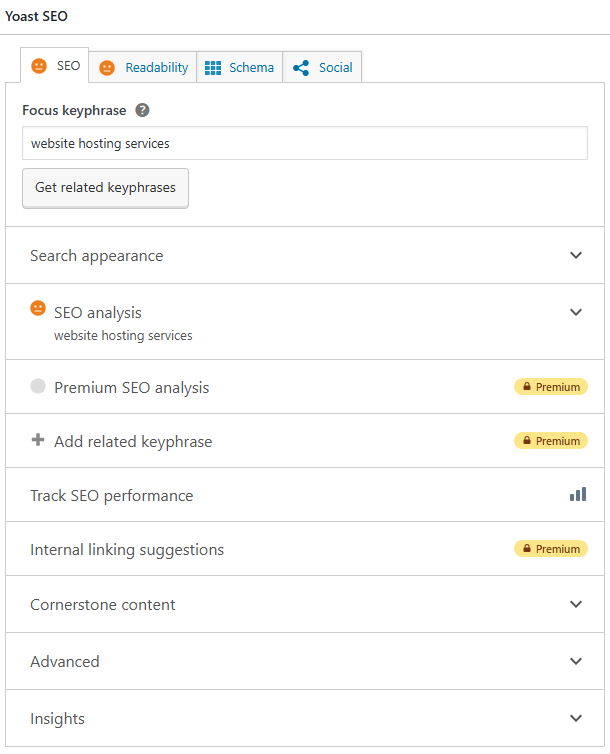Expand the Cornerstone content section
Screen dimensions: 610x754
pos(576,604)
